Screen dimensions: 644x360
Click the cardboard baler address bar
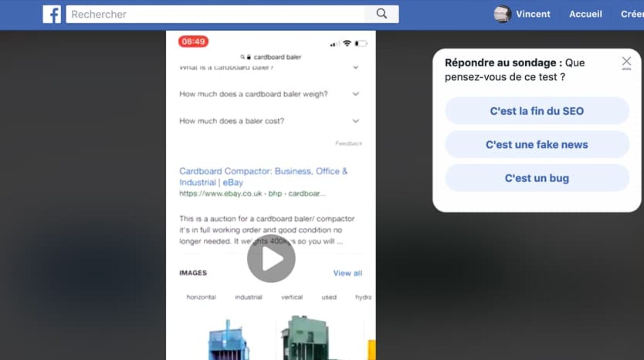tap(271, 57)
